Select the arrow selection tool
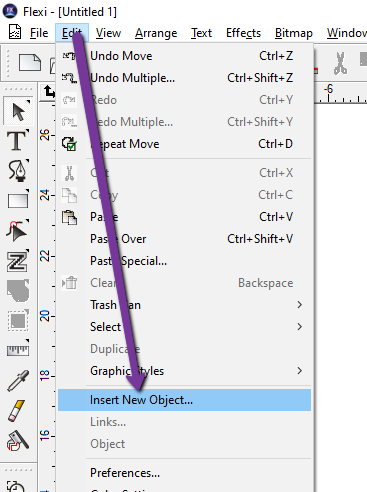Image resolution: width=367 pixels, height=492 pixels. point(18,111)
